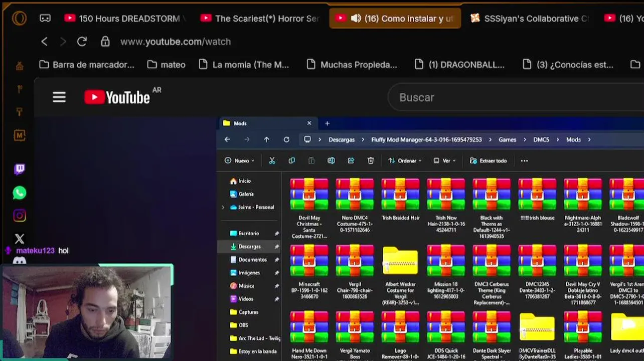Click the Delete trash icon
644x361 pixels.
click(371, 160)
